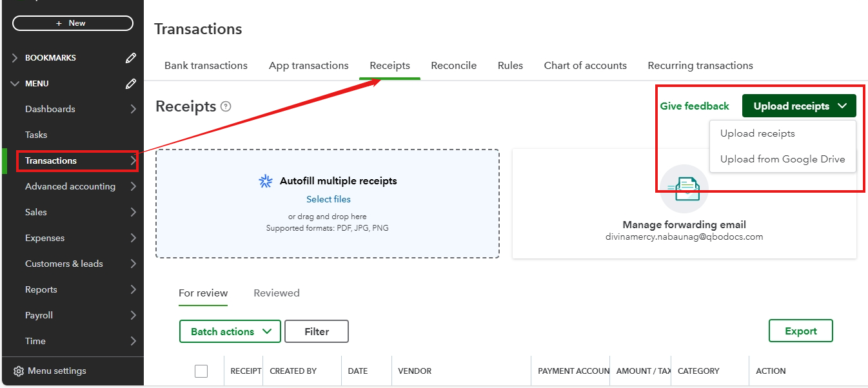Screen dimensions: 868x388
Task: Export the receipts list
Action: point(800,331)
